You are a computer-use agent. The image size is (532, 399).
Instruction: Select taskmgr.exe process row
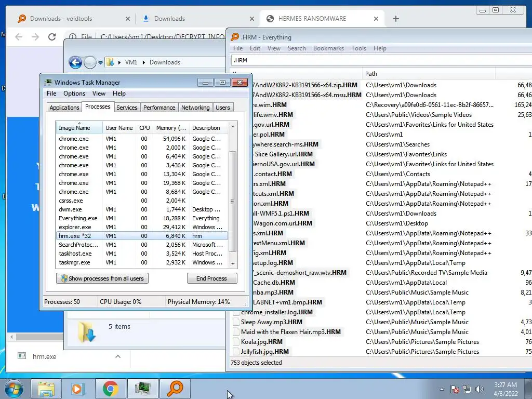[142, 262]
